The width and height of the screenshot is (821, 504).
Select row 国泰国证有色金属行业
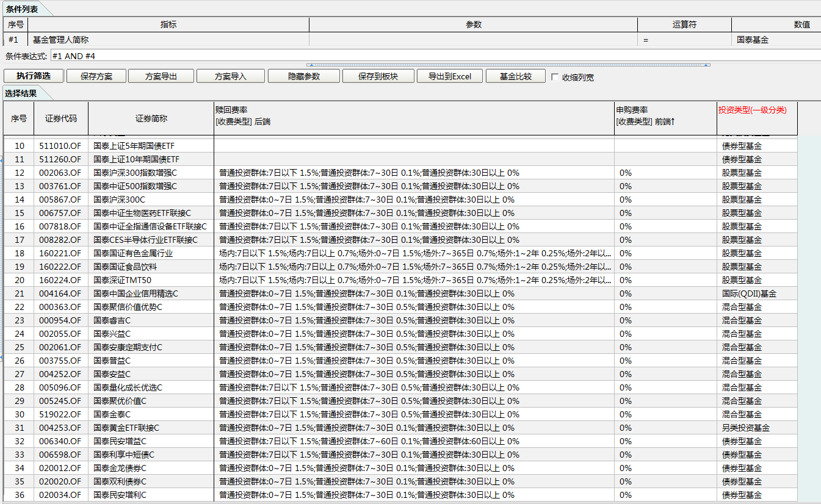(x=400, y=253)
